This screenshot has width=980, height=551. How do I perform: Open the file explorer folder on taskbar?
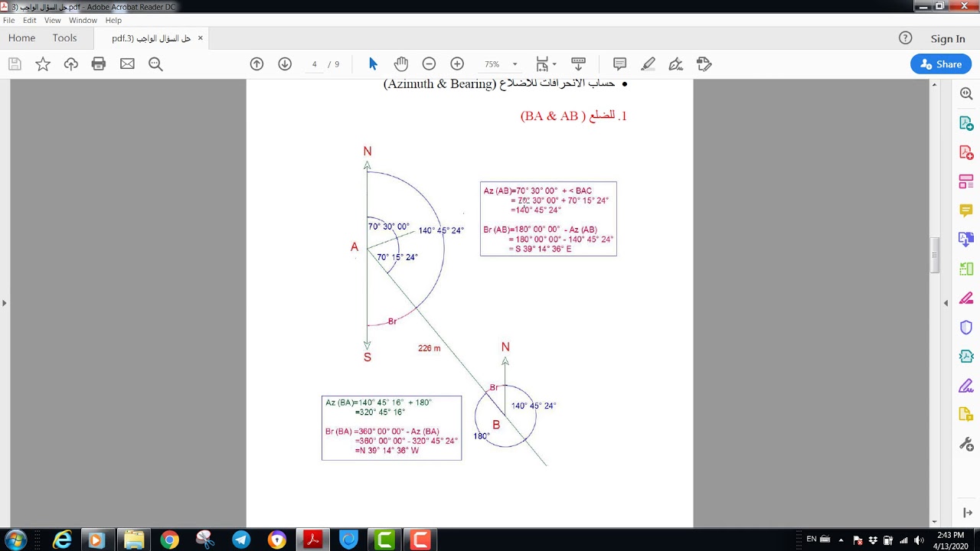click(x=133, y=540)
